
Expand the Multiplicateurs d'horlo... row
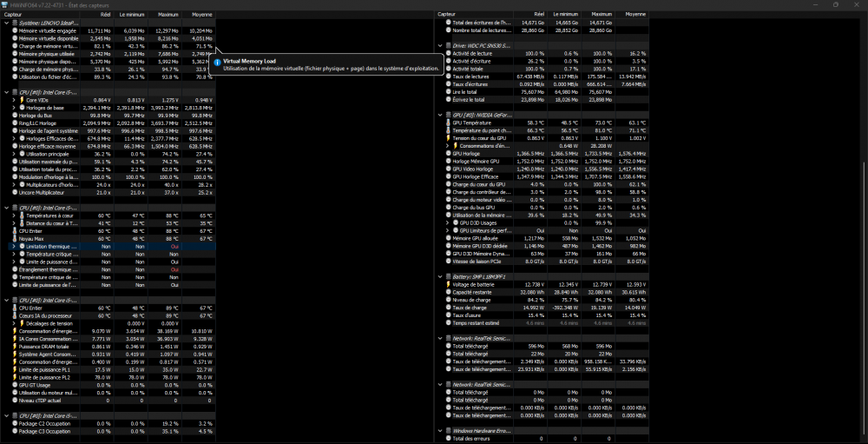point(15,184)
